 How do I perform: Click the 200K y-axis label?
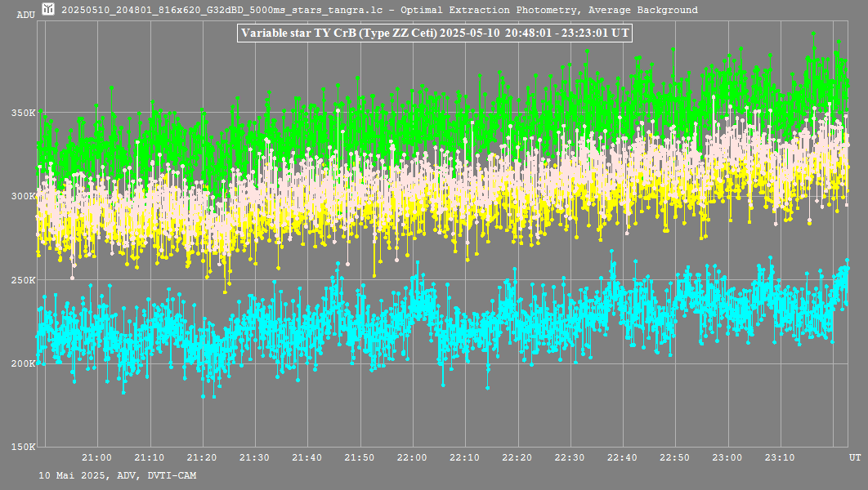23,363
